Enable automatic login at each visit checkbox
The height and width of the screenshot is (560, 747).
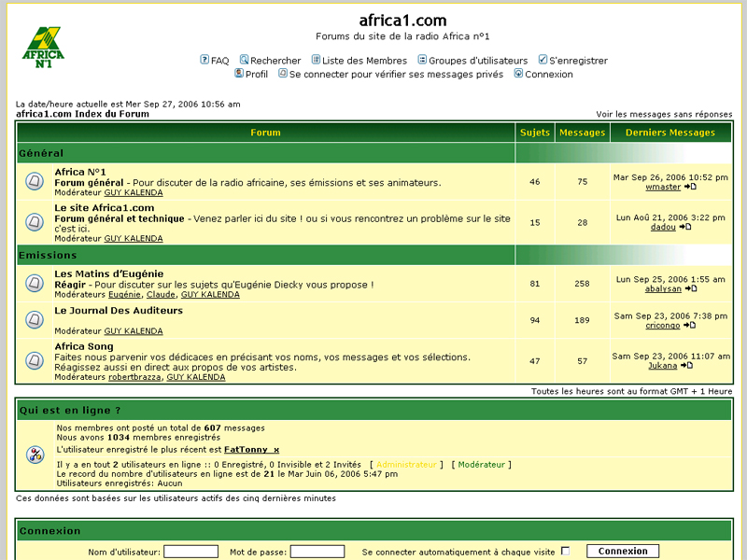click(566, 552)
